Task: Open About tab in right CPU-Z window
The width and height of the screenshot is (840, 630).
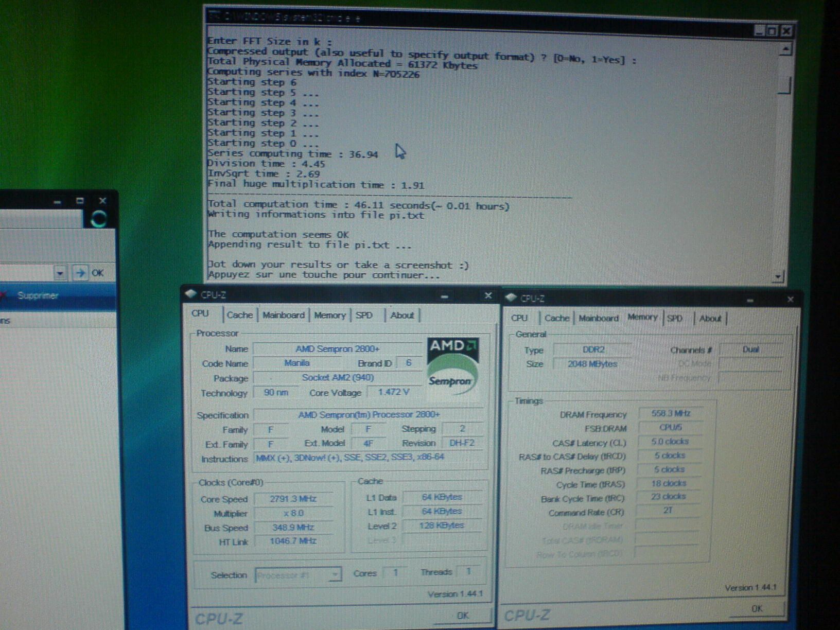Action: 710,318
